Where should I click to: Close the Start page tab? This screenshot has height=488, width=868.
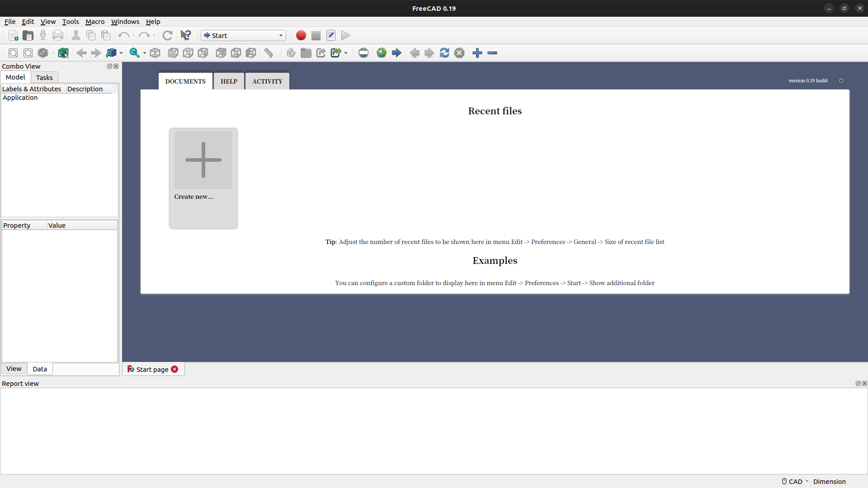tap(175, 369)
